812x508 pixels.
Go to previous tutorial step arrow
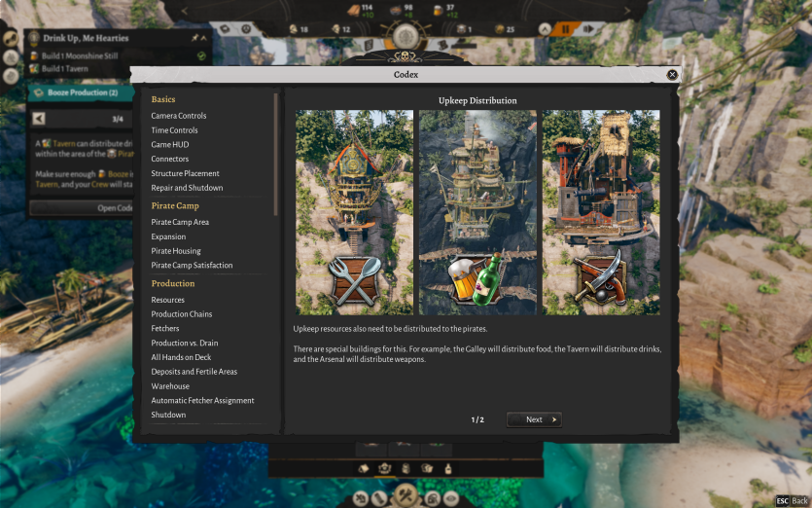(x=38, y=119)
